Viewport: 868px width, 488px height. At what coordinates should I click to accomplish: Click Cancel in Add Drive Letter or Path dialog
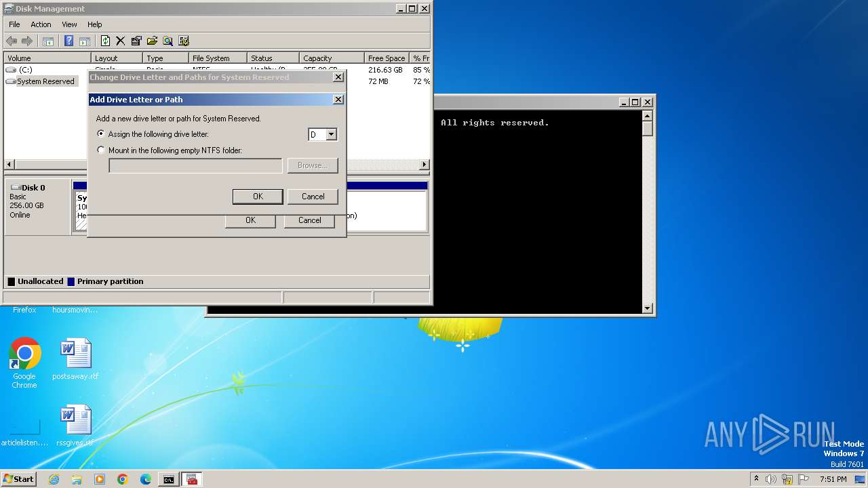[x=313, y=197]
